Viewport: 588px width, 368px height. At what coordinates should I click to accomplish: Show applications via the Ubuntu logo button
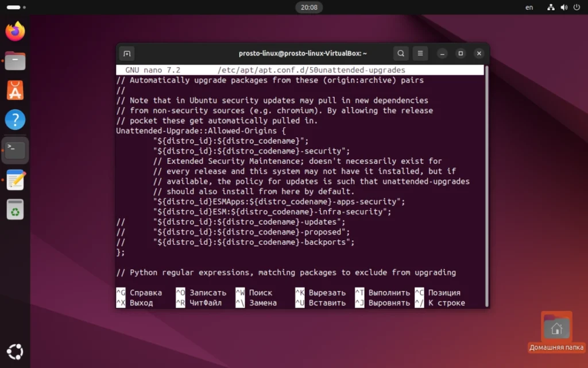click(15, 352)
